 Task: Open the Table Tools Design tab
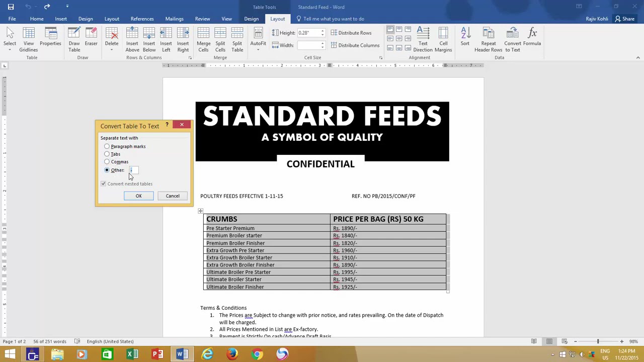252,19
